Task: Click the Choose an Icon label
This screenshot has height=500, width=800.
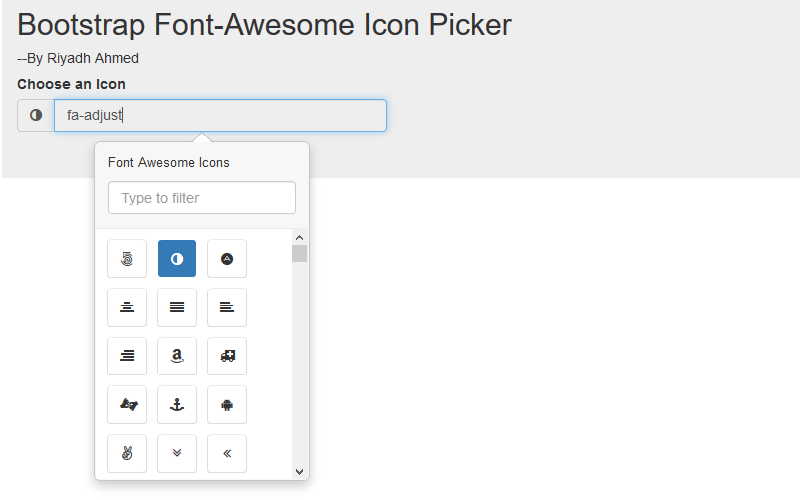Action: click(x=71, y=84)
